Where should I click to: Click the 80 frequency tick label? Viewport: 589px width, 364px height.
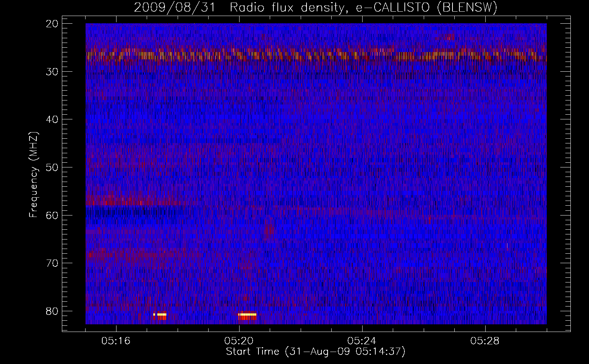(52, 311)
